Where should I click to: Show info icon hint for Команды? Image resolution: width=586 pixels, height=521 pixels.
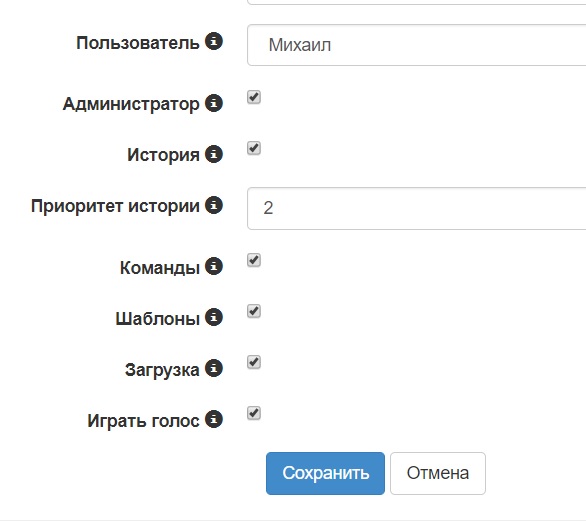[214, 266]
